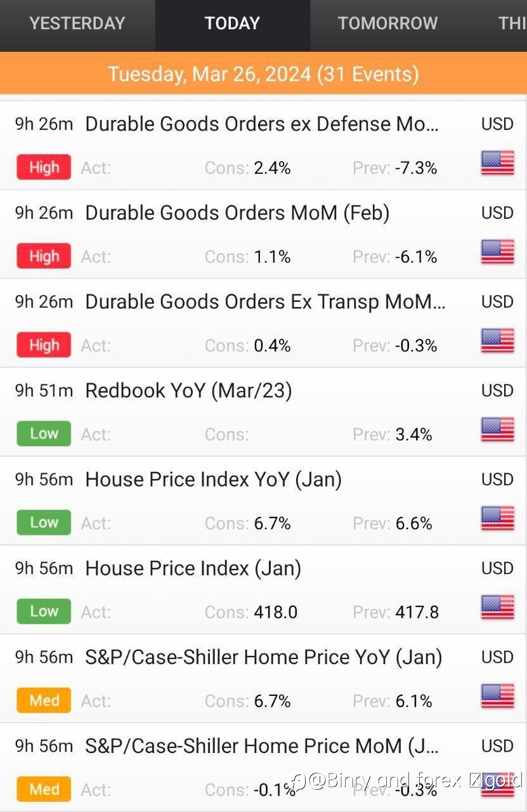
Task: Open the Durable Goods Orders MoM (Feb) event
Action: point(263,234)
